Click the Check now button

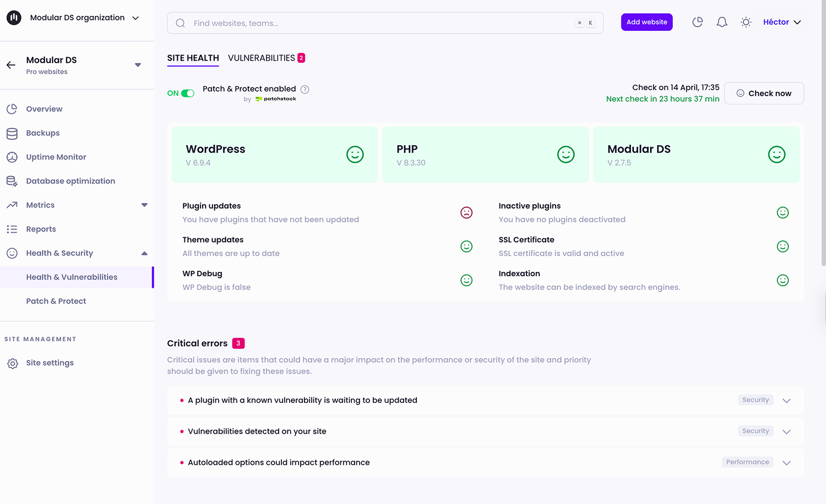tap(764, 94)
